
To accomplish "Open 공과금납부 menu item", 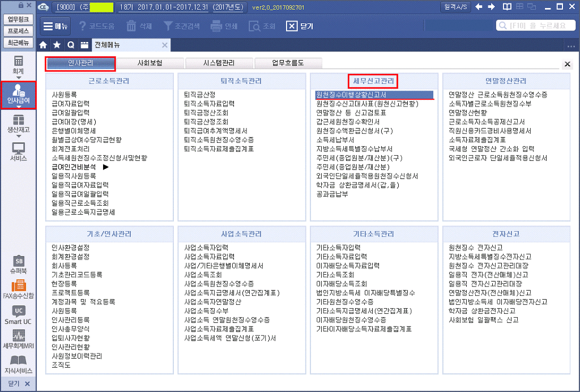I will pyautogui.click(x=332, y=194).
